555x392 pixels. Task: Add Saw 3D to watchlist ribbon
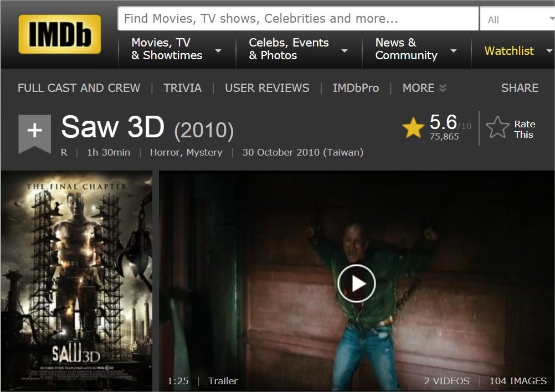[34, 132]
